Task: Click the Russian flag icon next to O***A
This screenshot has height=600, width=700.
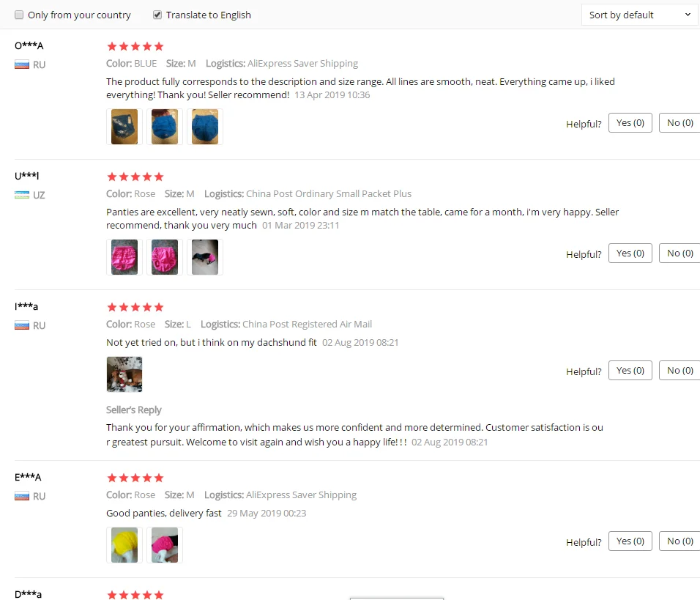Action: pyautogui.click(x=22, y=64)
